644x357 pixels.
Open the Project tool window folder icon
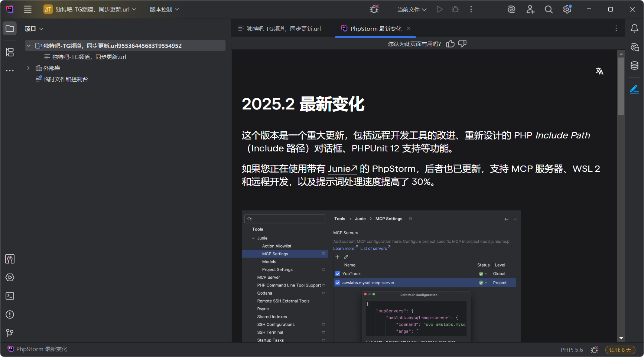click(x=10, y=29)
